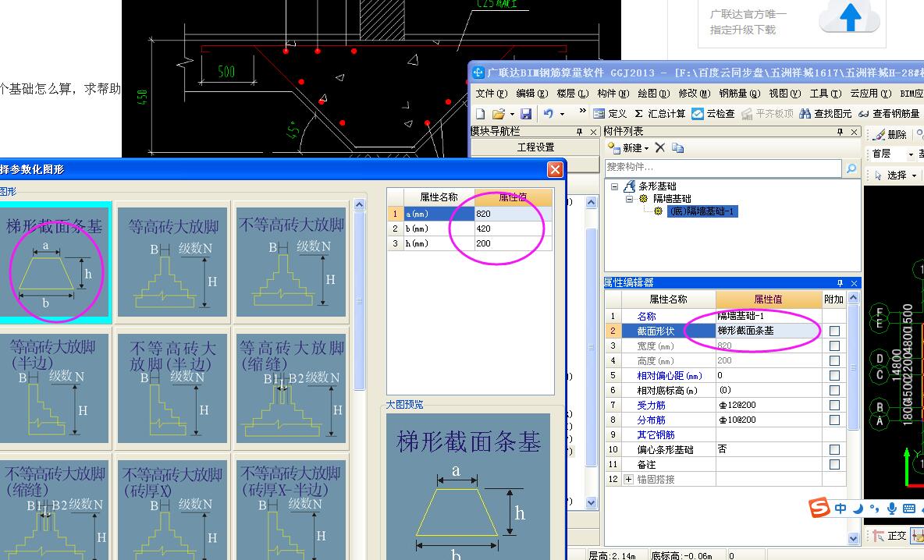Image resolution: width=924 pixels, height=560 pixels.
Task: Open the 文件(F) menu
Action: [492, 93]
